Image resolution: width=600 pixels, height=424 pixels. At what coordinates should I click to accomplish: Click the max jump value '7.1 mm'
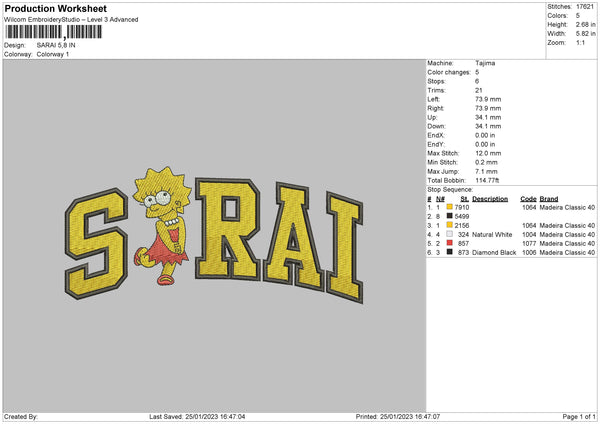486,171
